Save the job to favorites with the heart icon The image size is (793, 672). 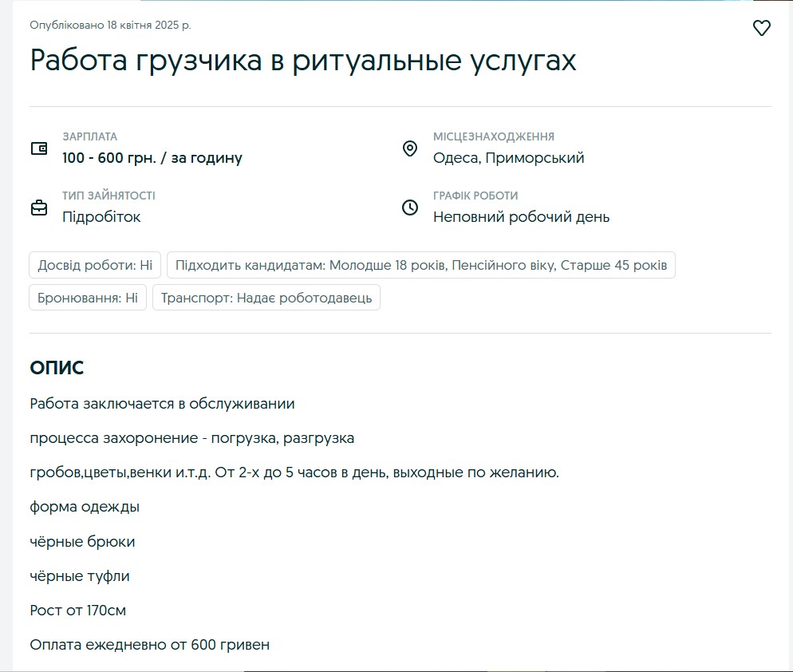(761, 28)
